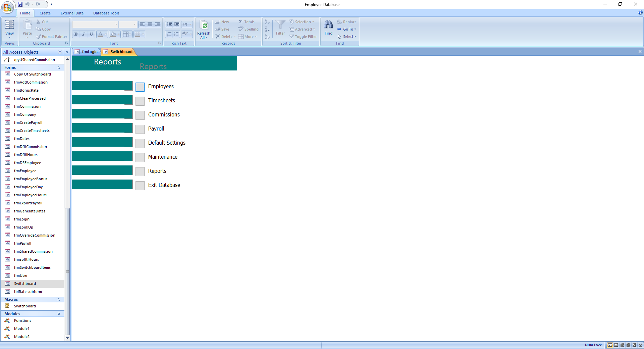Toggle Align Text Right
Image resolution: width=644 pixels, height=349 pixels.
click(158, 24)
